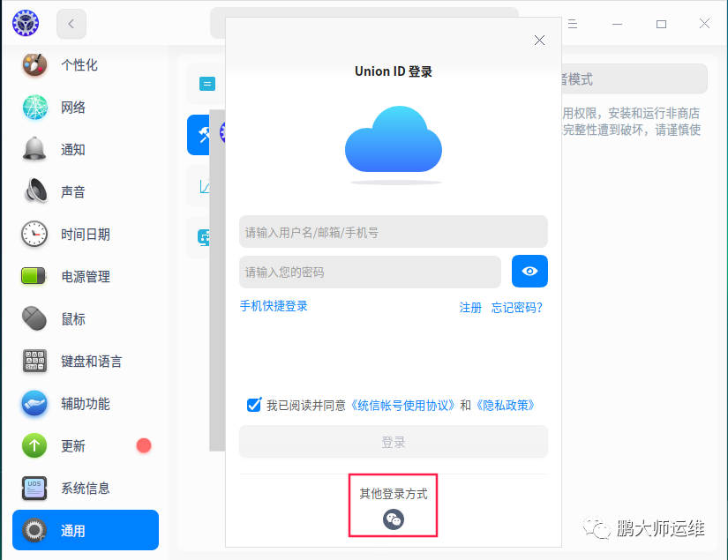Click the Union ID 登录 title
Viewport: 728px width, 560px height.
pyautogui.click(x=394, y=71)
